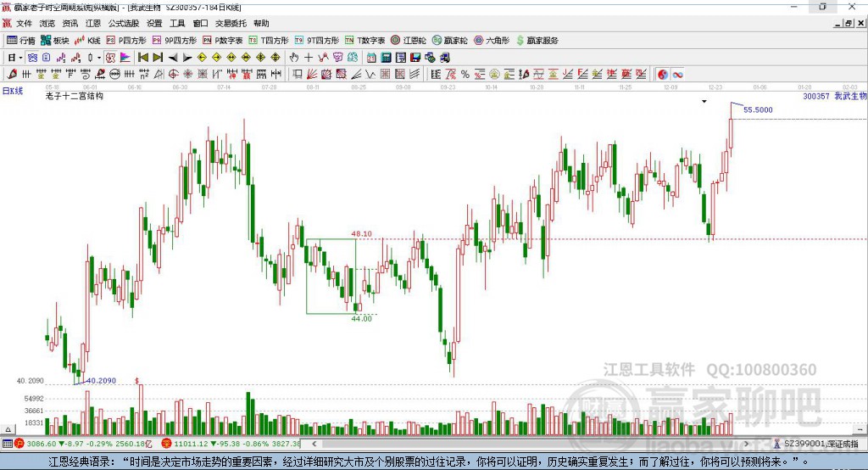Click the second yellow diamond right-arrow icon

point(216,58)
